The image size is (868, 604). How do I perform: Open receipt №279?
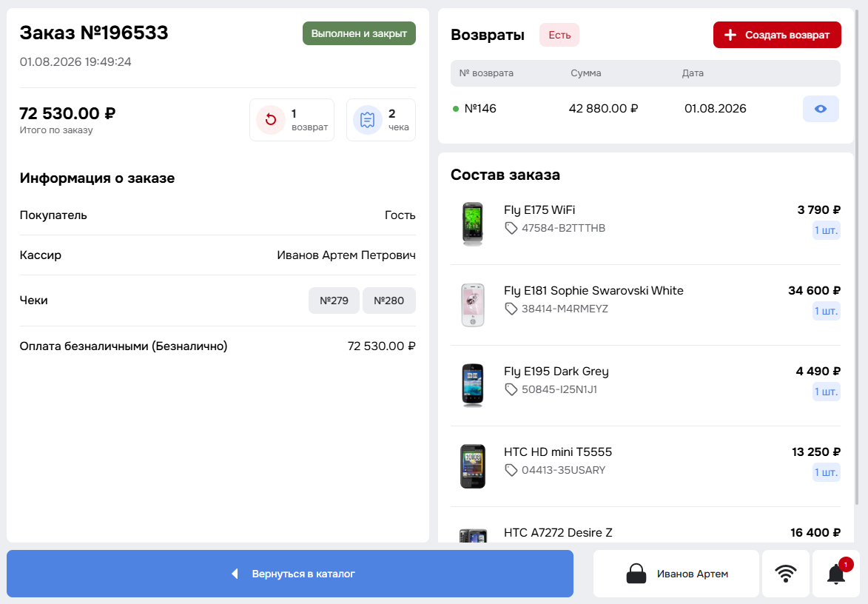point(334,301)
